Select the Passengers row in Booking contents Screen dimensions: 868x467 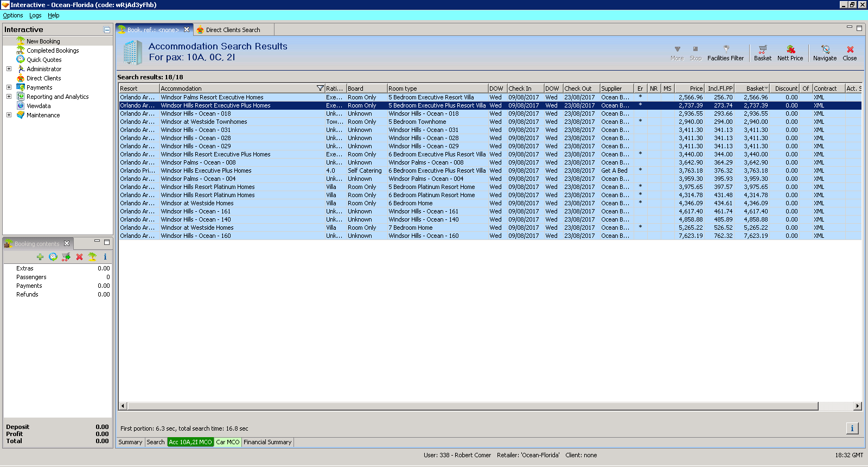click(x=58, y=277)
